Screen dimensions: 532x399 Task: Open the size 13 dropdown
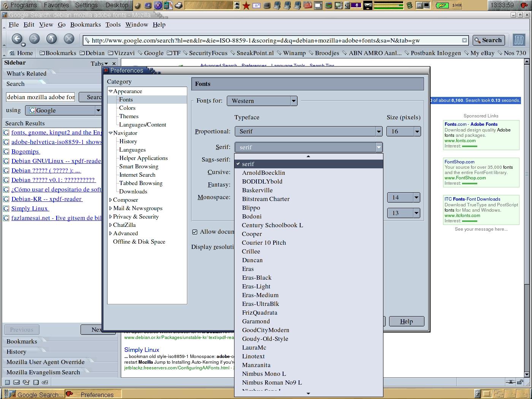coord(404,213)
